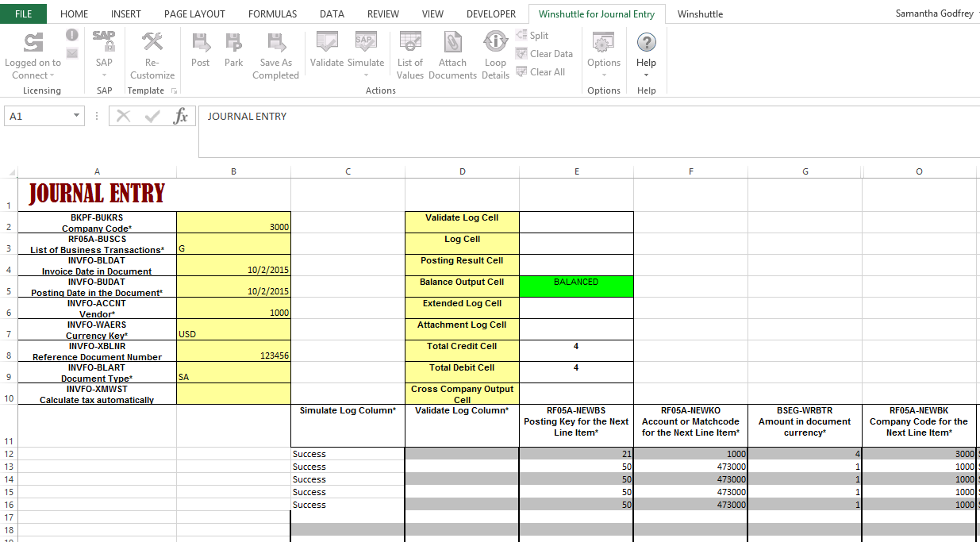Confirm formula bar entry (checkmark icon)

pyautogui.click(x=152, y=116)
